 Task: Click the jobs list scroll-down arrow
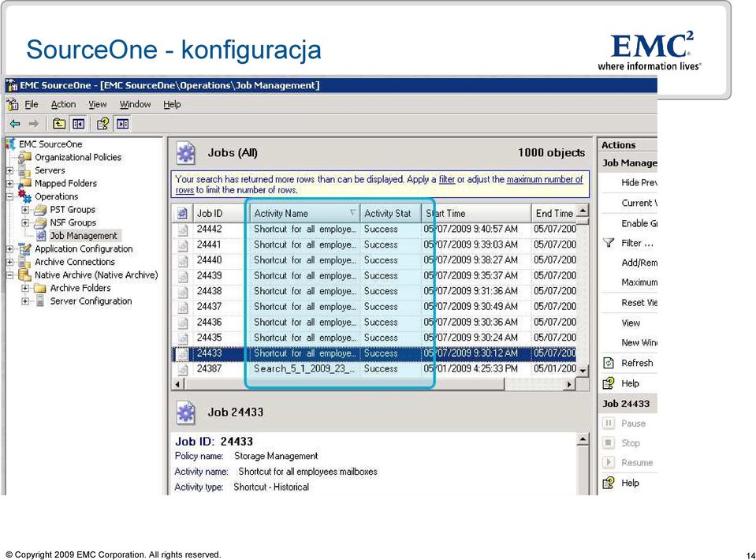coord(583,371)
